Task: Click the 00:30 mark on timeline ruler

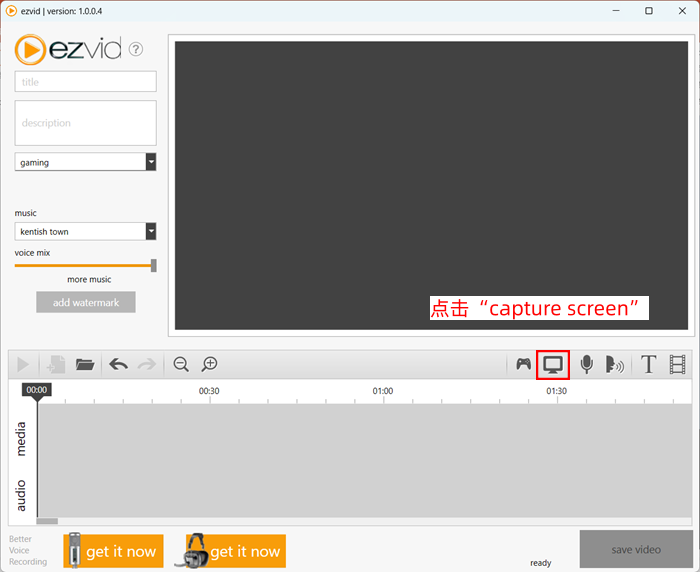Action: (x=209, y=391)
